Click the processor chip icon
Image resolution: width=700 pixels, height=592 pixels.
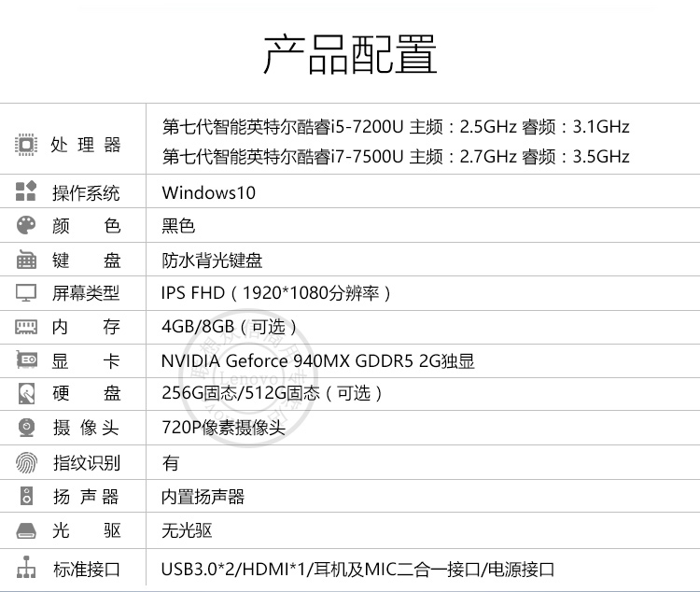[26, 145]
